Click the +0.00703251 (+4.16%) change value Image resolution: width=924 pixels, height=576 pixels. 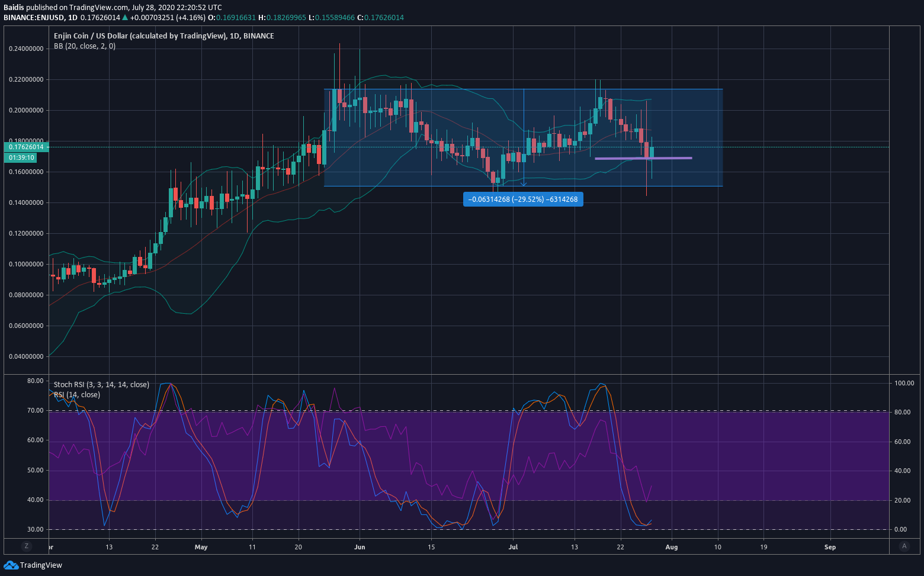click(168, 18)
